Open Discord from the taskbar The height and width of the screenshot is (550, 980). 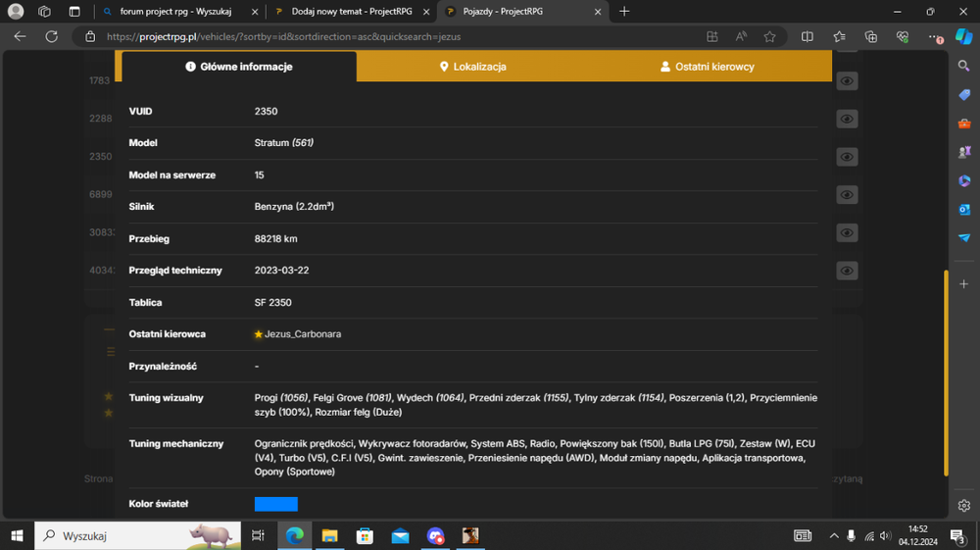pos(435,535)
